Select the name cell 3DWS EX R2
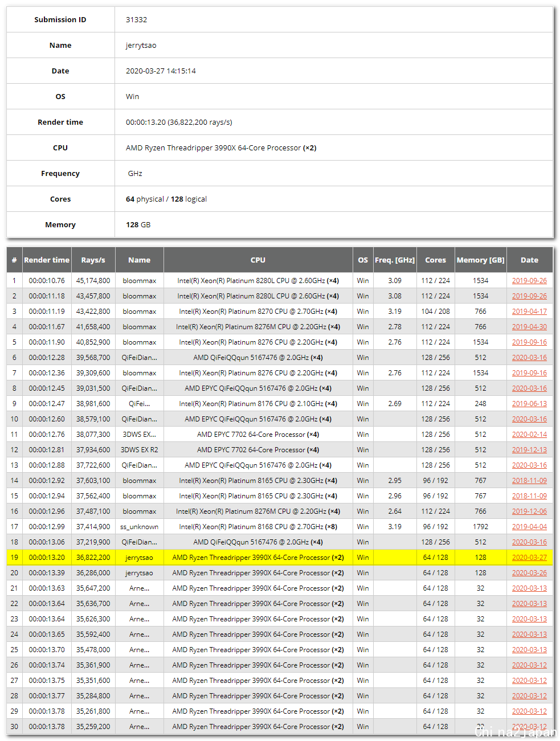The height and width of the screenshot is (741, 560). point(139,450)
